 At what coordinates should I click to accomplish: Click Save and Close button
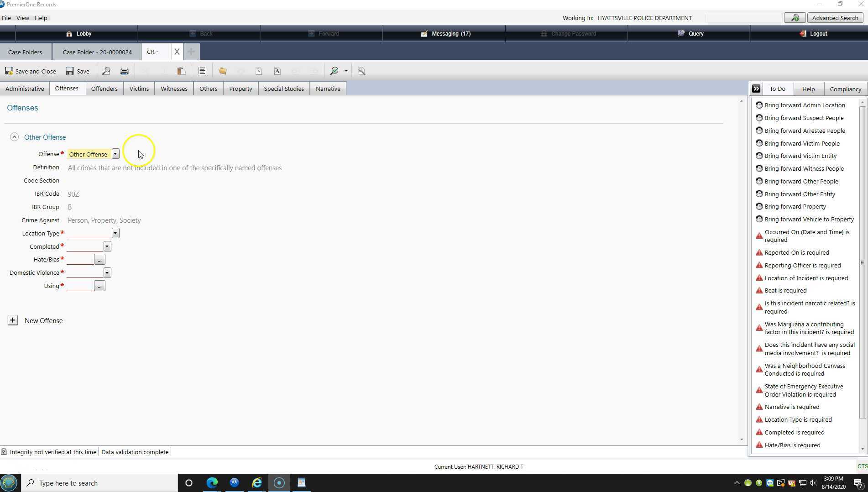coord(31,71)
